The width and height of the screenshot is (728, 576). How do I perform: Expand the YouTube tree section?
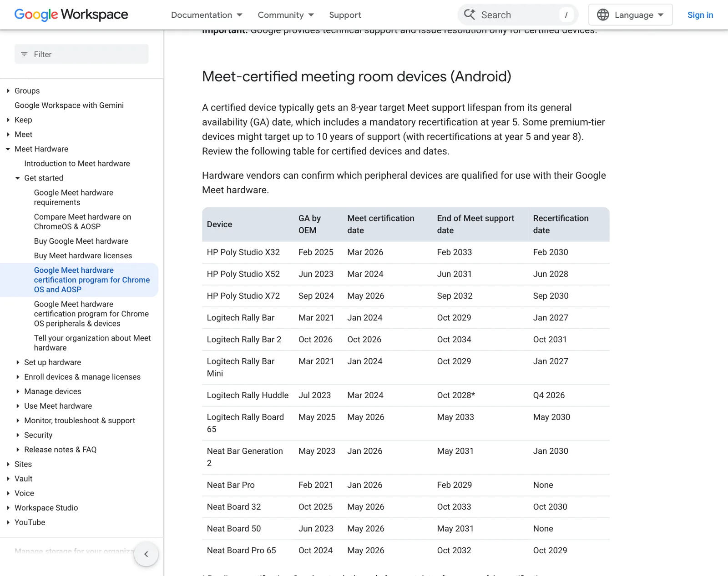click(8, 522)
